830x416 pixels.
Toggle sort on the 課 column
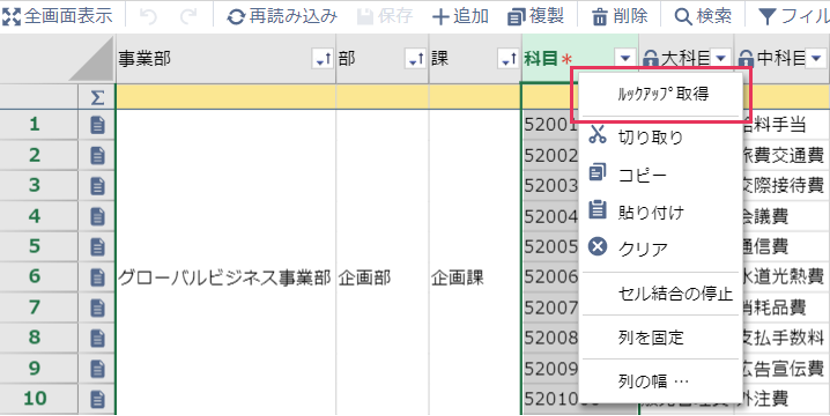tap(507, 60)
